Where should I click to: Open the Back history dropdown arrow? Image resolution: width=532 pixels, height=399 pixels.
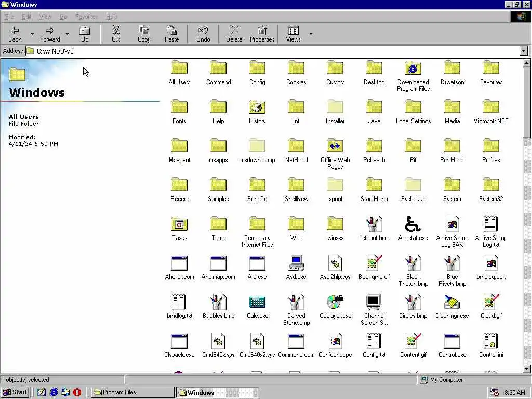coord(33,34)
